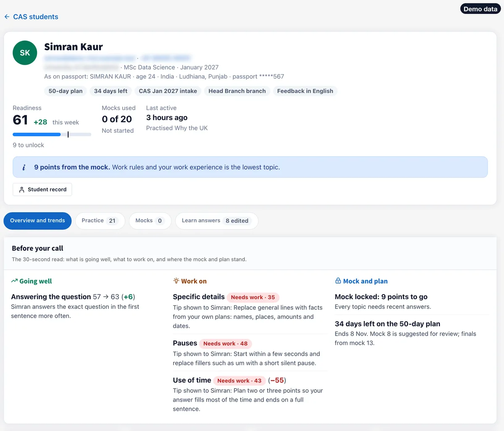
Task: Click the 34 days left tag
Action: coord(110,91)
